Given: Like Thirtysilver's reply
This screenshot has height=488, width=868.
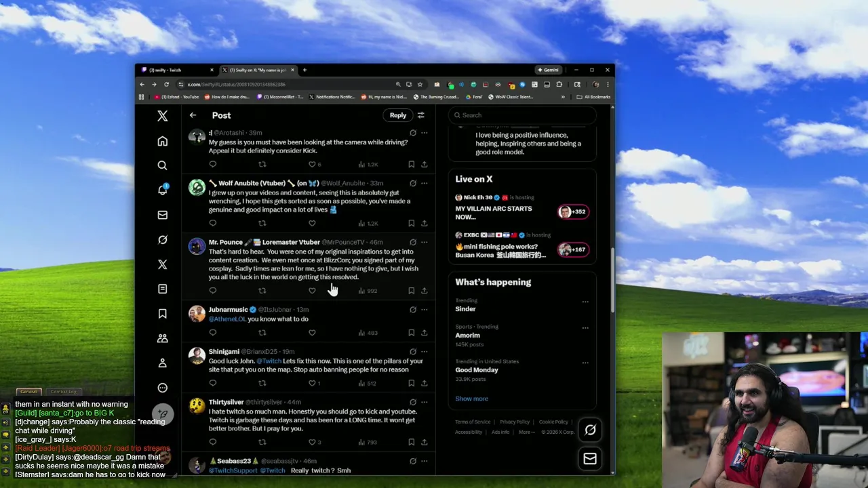Looking at the screenshot, I should (312, 442).
